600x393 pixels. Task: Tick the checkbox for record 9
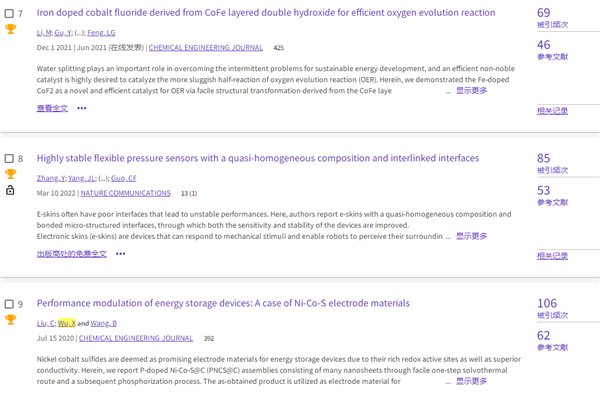9,304
